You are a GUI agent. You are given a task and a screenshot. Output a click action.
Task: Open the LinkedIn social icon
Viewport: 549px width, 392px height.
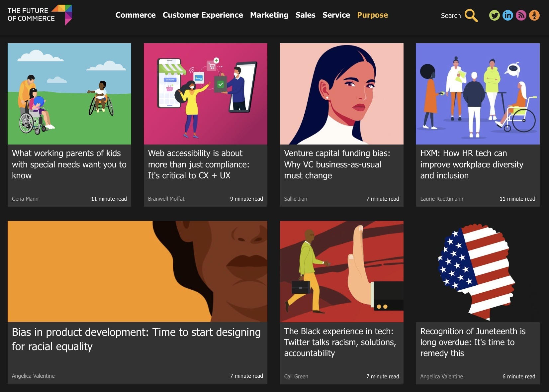coord(508,15)
